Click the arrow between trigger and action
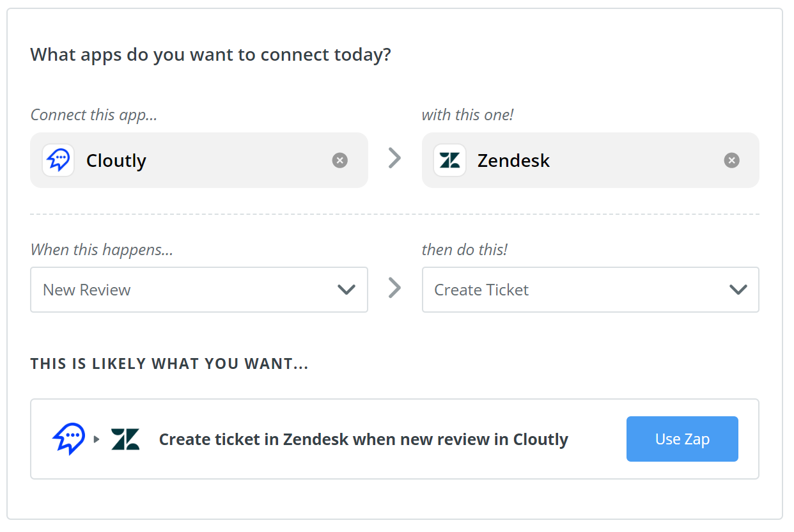The height and width of the screenshot is (532, 794). (395, 288)
